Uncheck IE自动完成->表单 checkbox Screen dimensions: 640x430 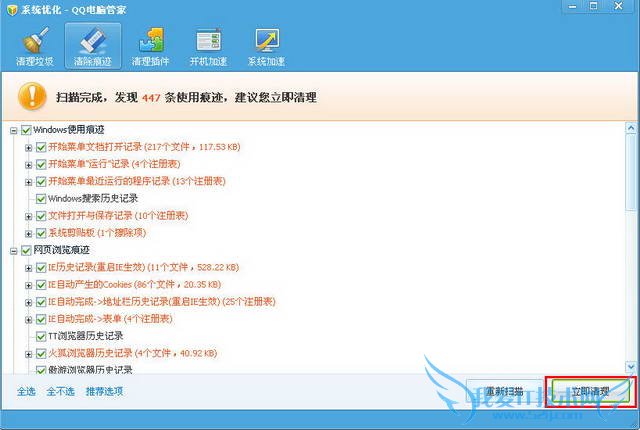pos(41,319)
